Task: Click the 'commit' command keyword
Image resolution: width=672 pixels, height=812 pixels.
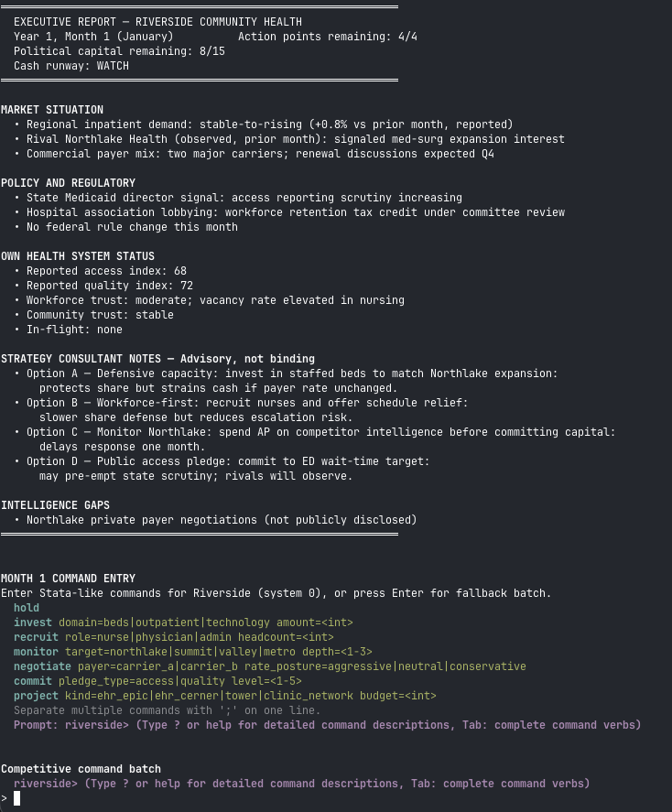Action: [33, 681]
